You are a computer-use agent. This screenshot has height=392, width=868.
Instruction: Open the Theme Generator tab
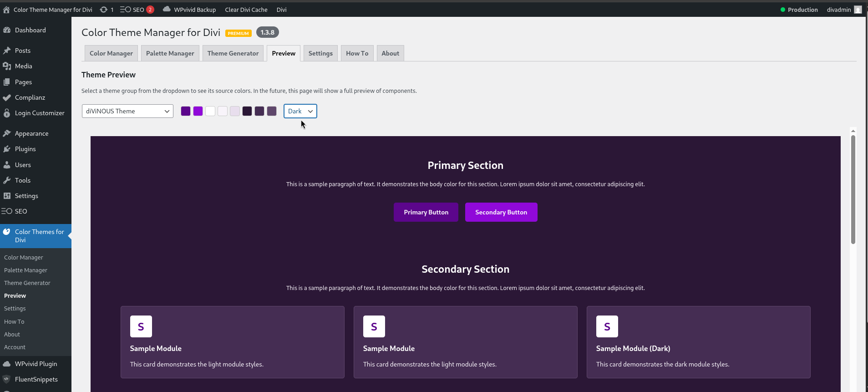[x=233, y=53]
